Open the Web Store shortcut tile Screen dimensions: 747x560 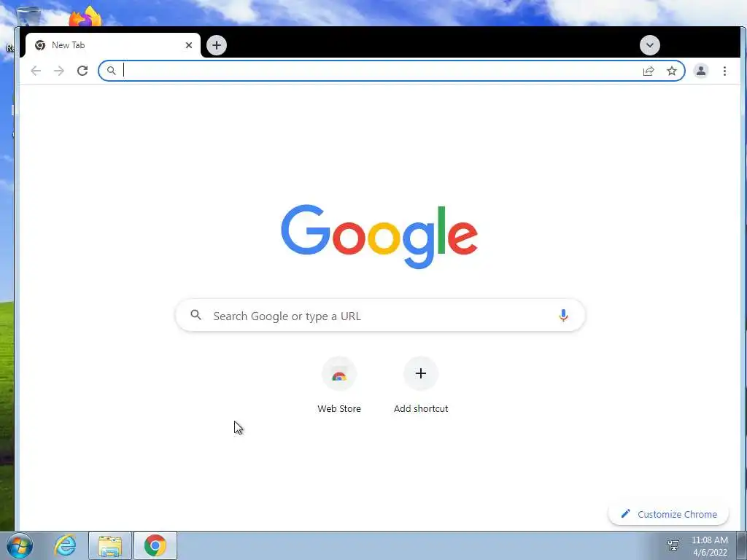click(x=339, y=373)
